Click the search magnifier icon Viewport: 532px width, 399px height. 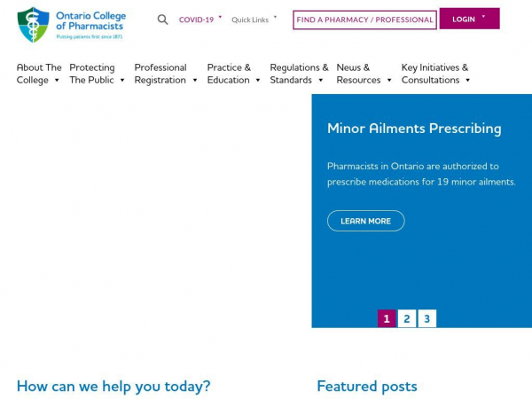tap(162, 20)
